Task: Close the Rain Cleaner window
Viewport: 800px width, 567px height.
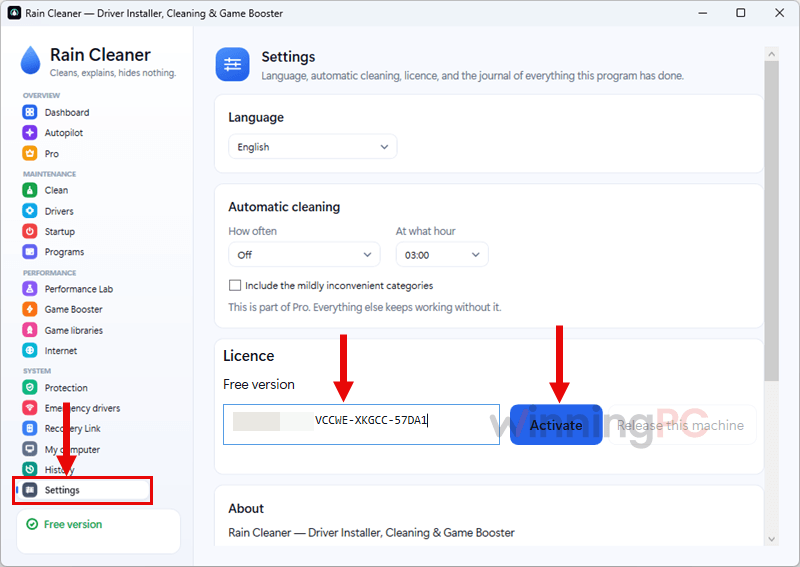Action: 780,13
